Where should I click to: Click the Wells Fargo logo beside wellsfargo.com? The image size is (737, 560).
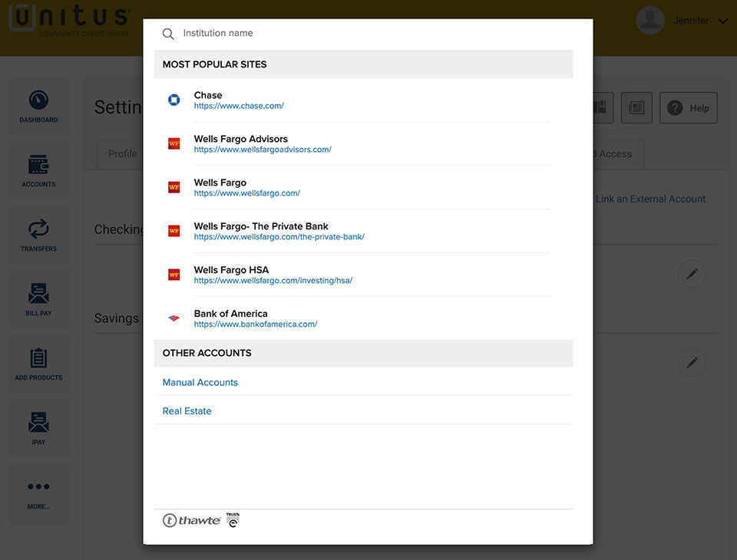[174, 187]
